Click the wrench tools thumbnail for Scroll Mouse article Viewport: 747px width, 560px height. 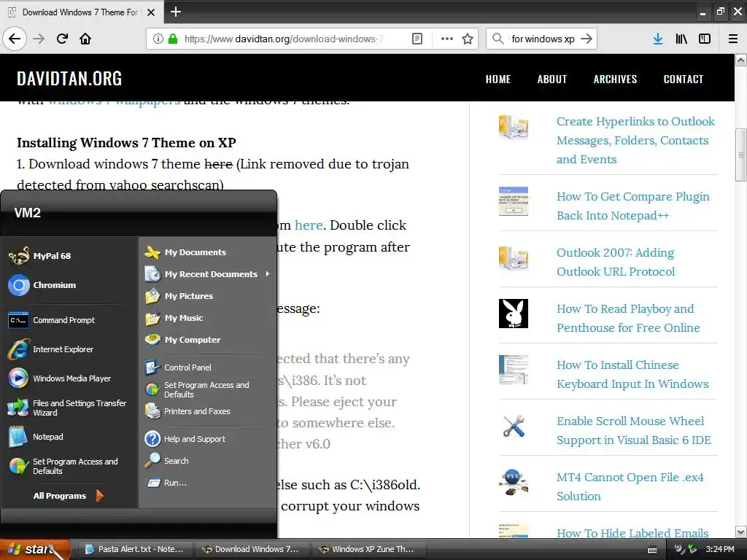tap(513, 426)
